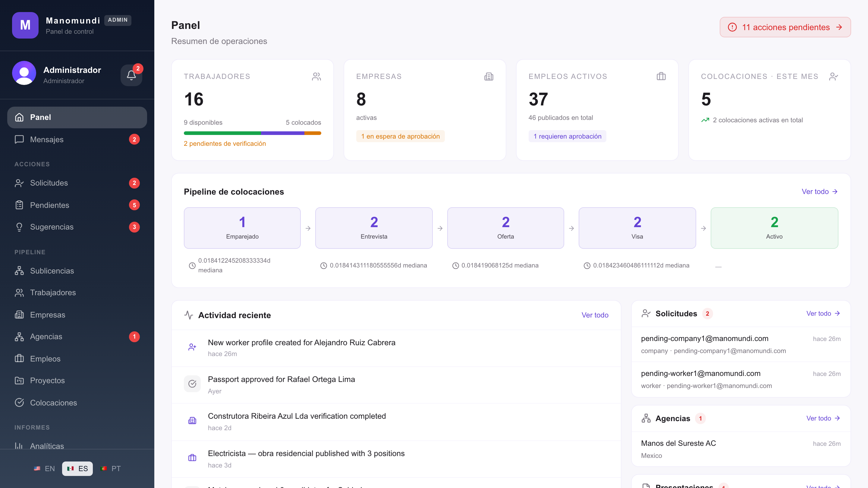Switch language to PT
Screen dimensions: 868x488
[x=110, y=468]
